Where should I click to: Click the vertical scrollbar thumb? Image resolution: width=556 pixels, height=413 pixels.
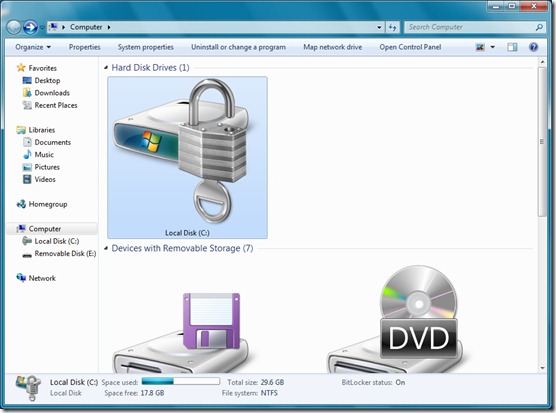pos(542,142)
